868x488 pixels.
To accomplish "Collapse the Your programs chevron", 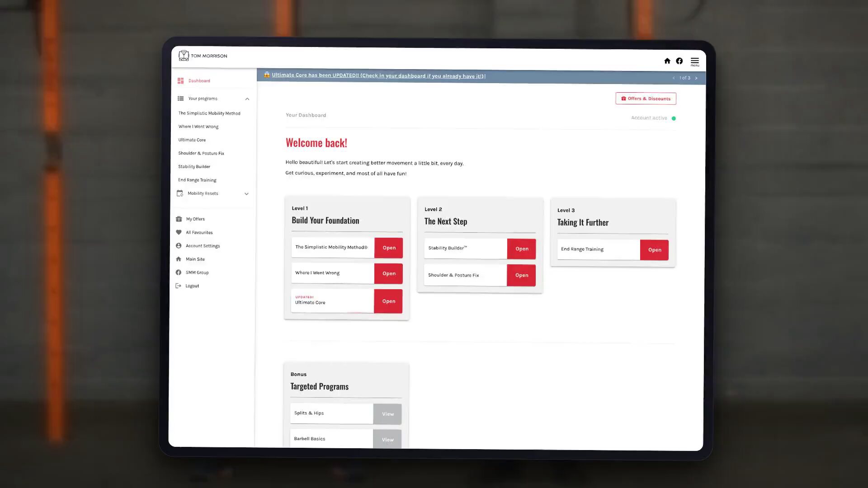I will click(247, 99).
